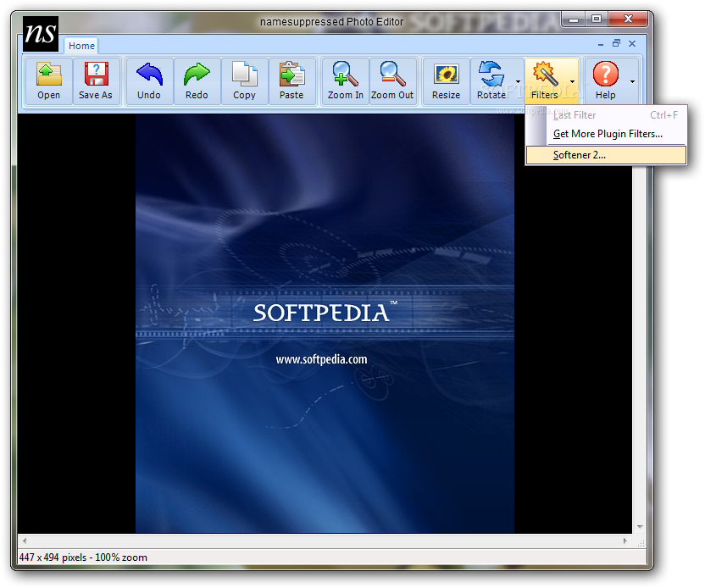Expand the Rotate dropdown arrow
This screenshot has height=588, width=705.
(519, 81)
